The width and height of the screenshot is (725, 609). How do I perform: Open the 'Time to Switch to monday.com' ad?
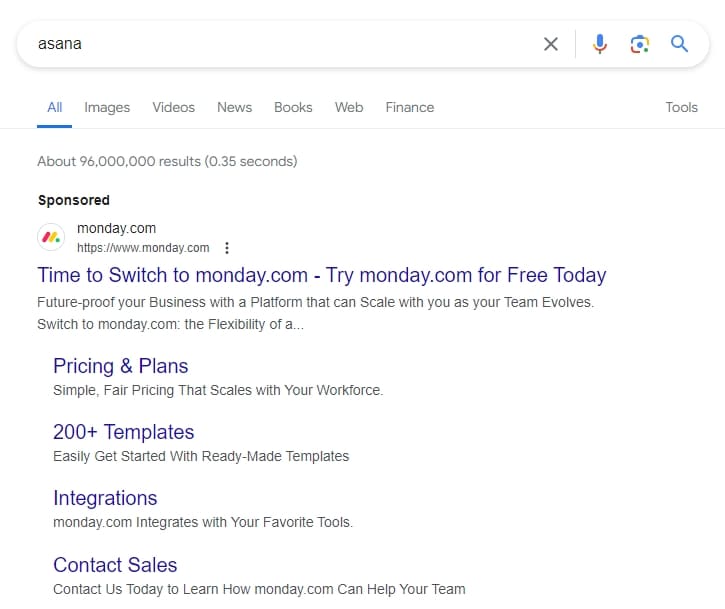(321, 275)
